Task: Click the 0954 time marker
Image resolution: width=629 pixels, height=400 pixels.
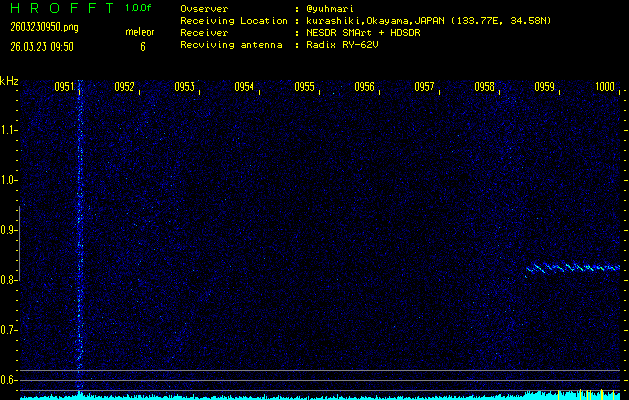Action: pyautogui.click(x=244, y=87)
